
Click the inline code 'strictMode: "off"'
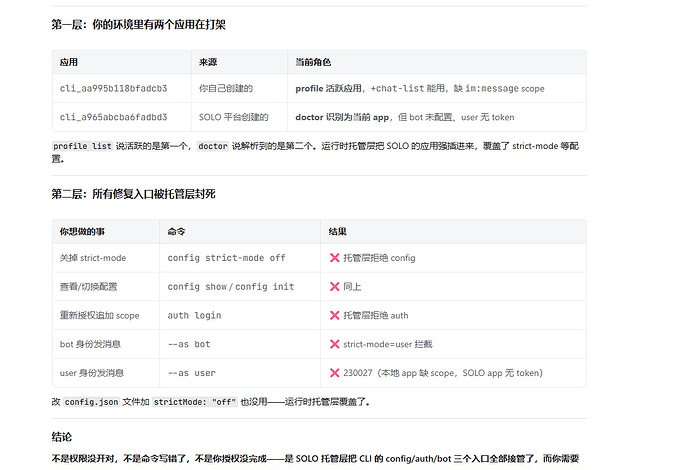click(x=195, y=402)
